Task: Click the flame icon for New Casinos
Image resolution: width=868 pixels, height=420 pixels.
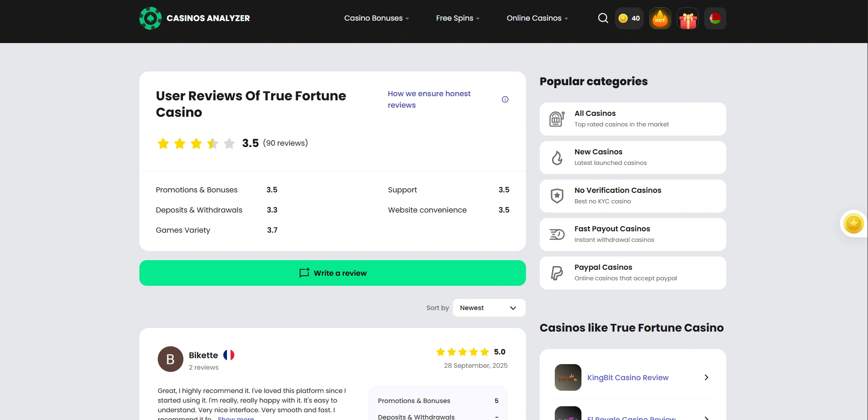Action: point(557,158)
